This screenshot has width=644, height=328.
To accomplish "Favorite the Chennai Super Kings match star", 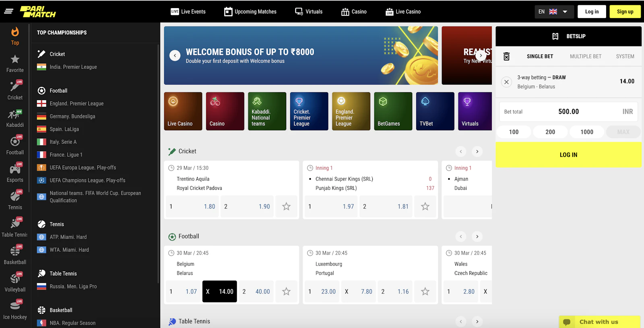I will 425,206.
